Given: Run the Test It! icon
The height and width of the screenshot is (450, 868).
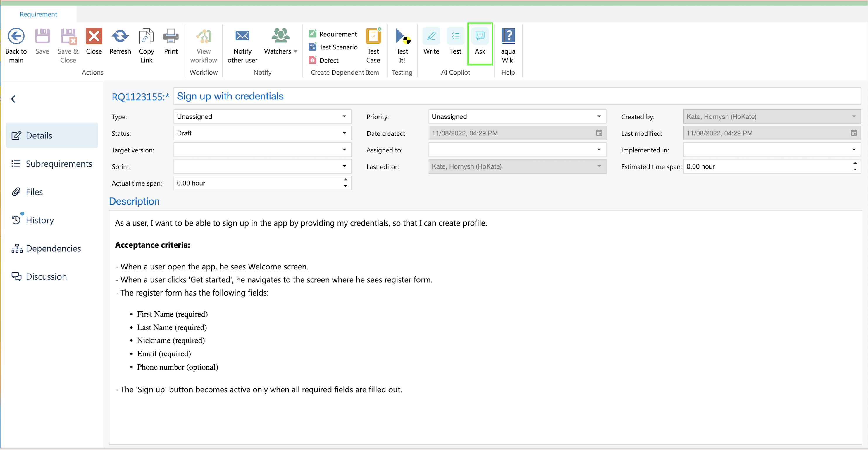Looking at the screenshot, I should (x=402, y=36).
